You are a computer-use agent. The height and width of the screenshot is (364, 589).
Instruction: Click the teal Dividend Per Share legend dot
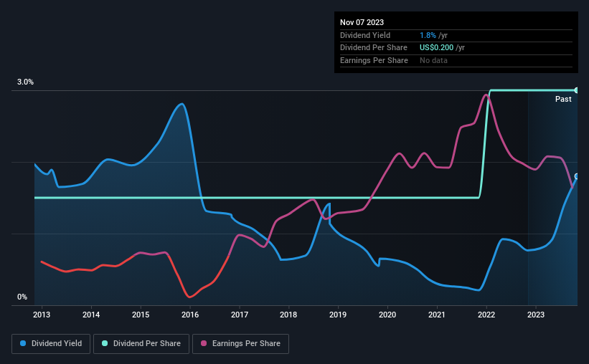click(105, 344)
